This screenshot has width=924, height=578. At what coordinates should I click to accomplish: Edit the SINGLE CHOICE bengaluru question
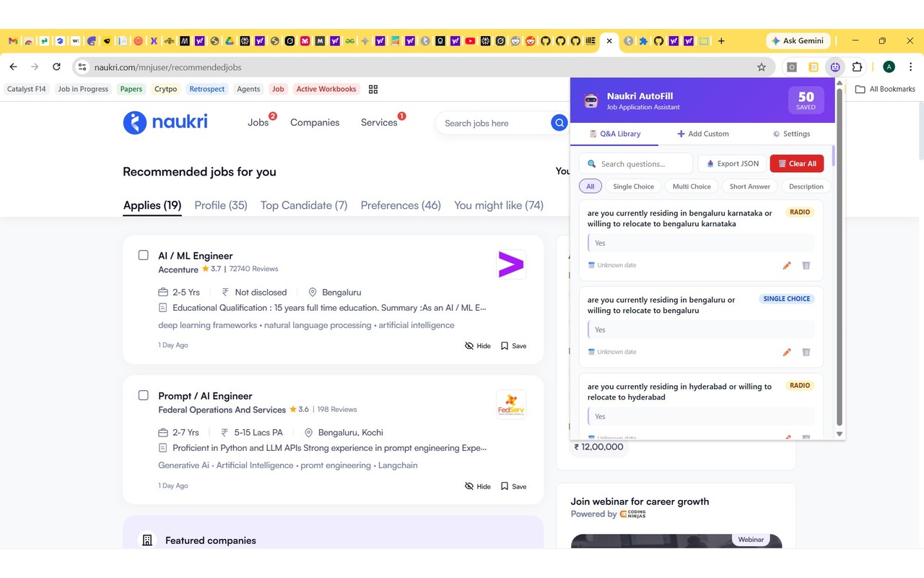pos(787,352)
